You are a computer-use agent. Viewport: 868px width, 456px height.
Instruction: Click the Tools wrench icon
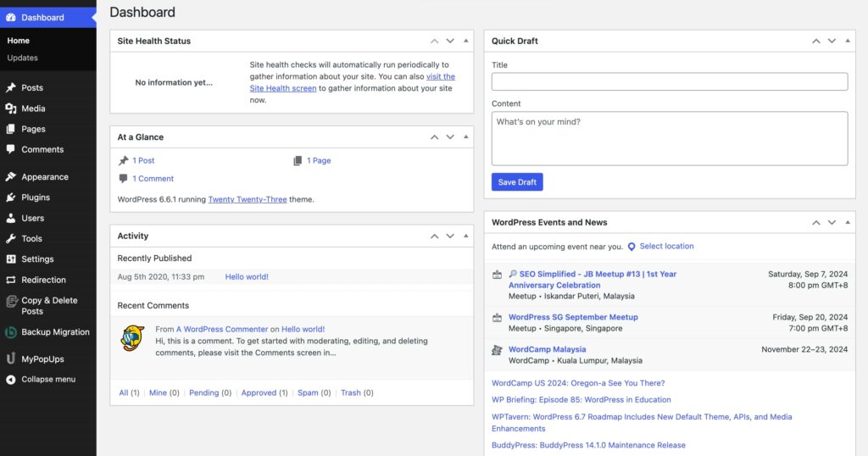[x=10, y=238]
